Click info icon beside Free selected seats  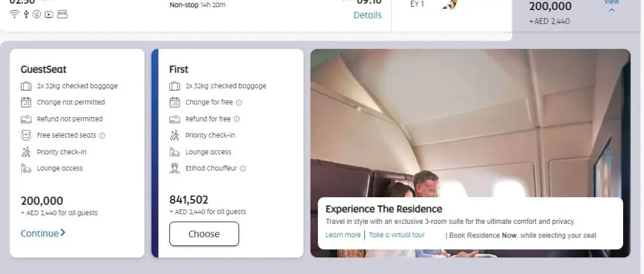coord(103,136)
